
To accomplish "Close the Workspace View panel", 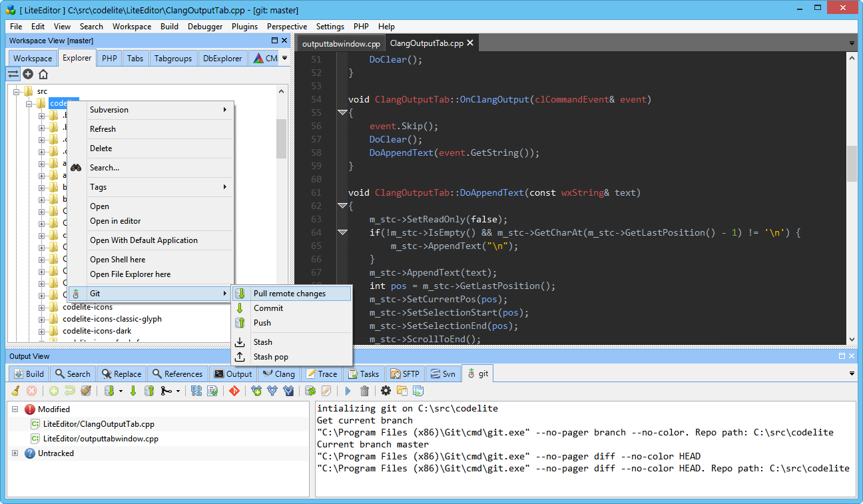I will click(x=284, y=41).
